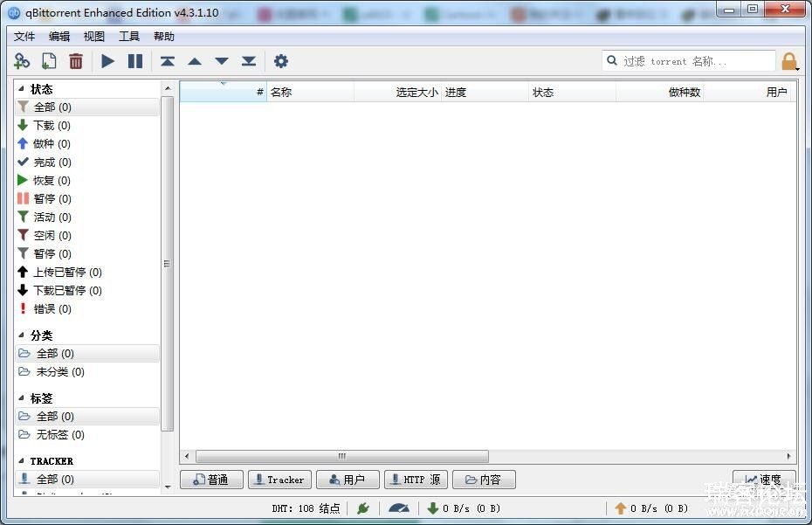This screenshot has height=525, width=812.
Task: Select 全部 (0) under TRACKER
Action: tap(87, 479)
